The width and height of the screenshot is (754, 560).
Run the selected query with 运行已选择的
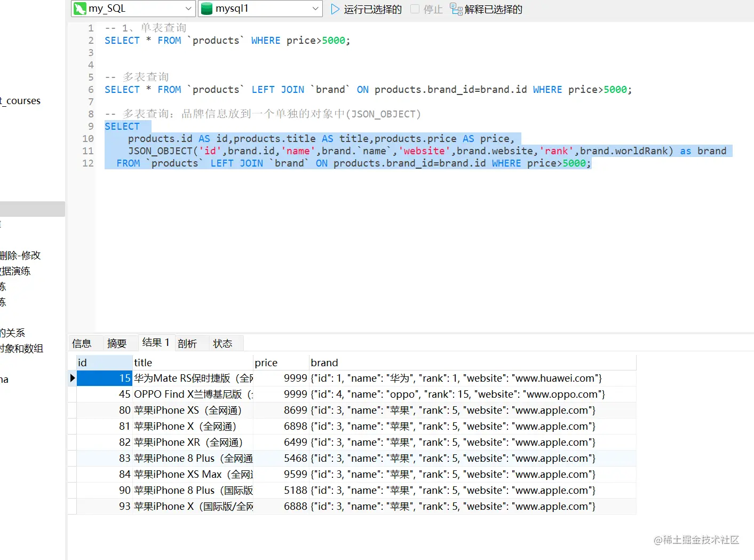366,9
